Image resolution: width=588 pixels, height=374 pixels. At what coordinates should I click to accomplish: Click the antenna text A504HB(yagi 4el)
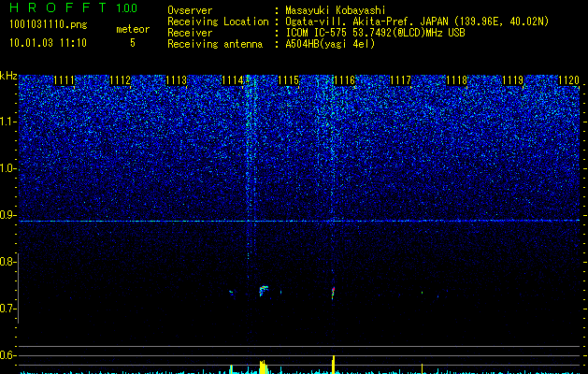click(330, 44)
